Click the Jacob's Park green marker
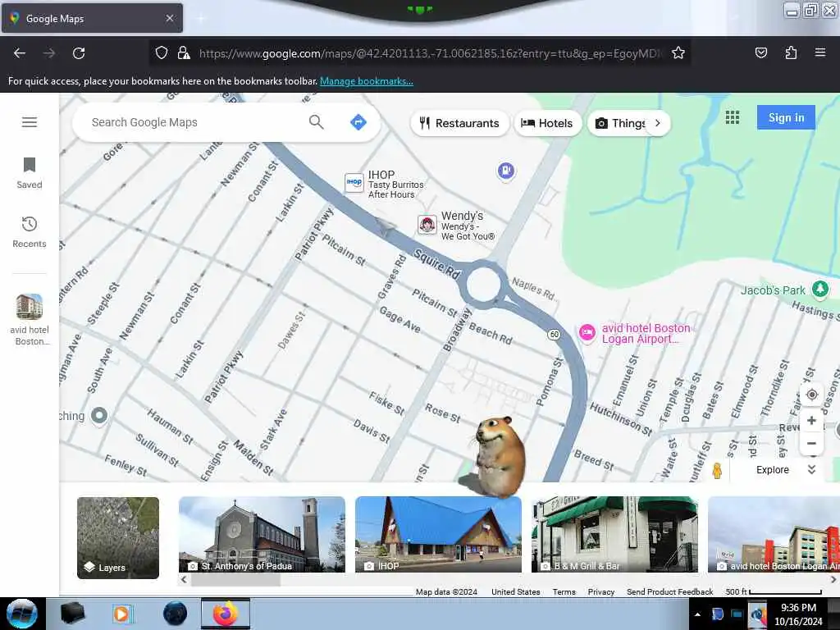This screenshot has height=630, width=840. (x=819, y=289)
